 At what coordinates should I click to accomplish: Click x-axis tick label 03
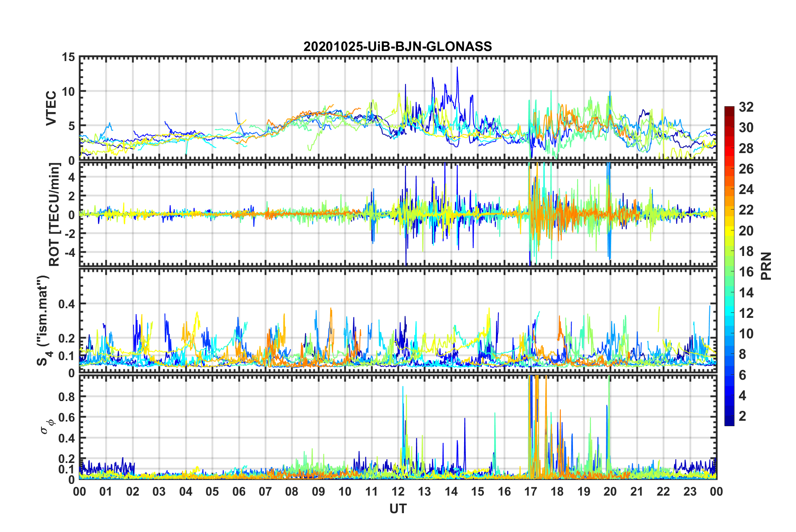159,491
